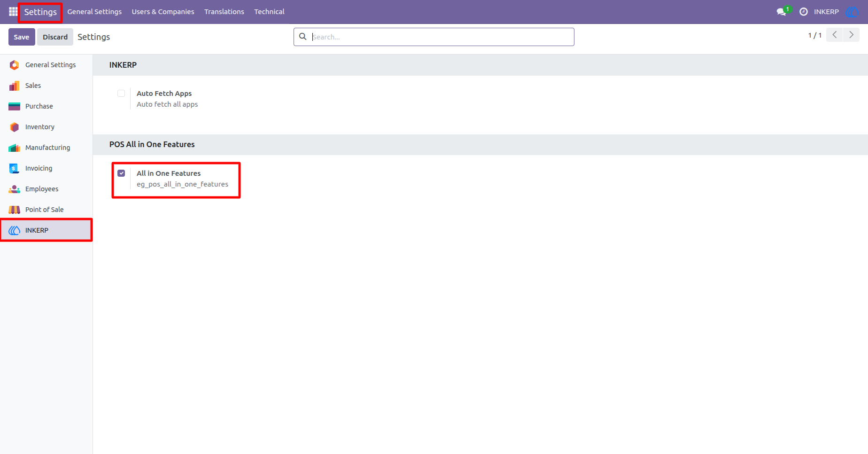
Task: Click the Purchase card icon
Action: click(15, 106)
